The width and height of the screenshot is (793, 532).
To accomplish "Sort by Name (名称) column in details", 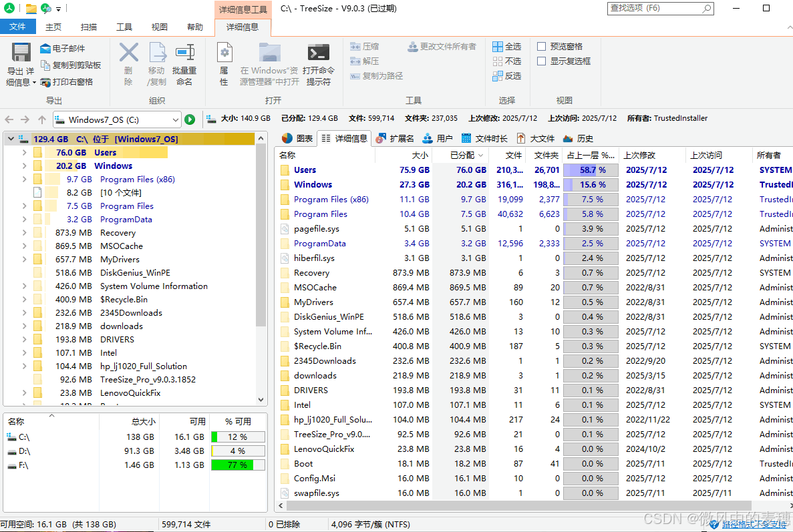I will pos(326,155).
